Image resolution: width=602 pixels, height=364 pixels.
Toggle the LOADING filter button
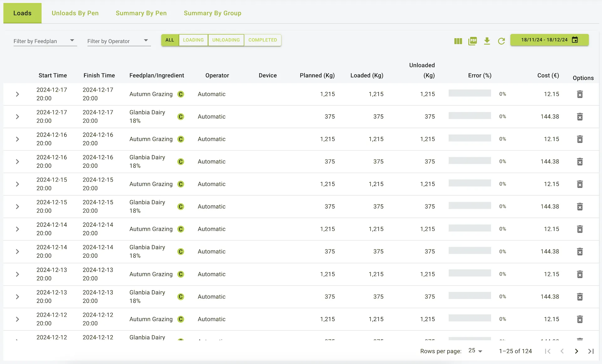click(193, 40)
